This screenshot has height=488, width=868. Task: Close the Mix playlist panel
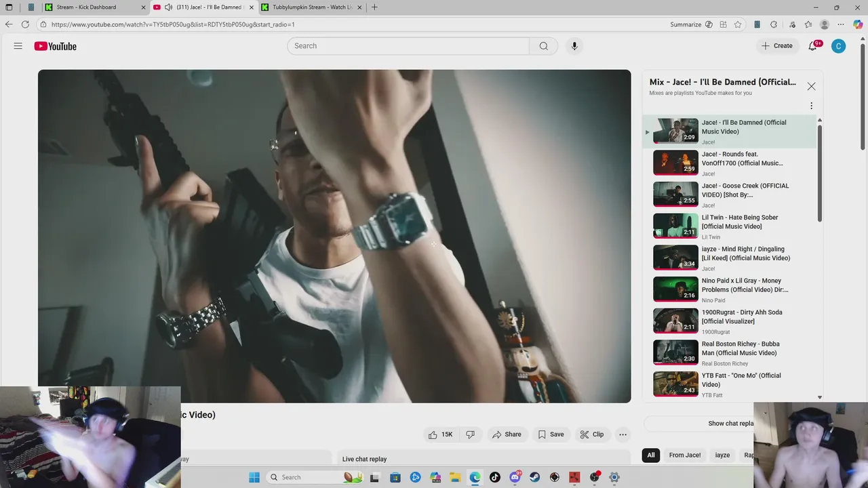click(811, 86)
